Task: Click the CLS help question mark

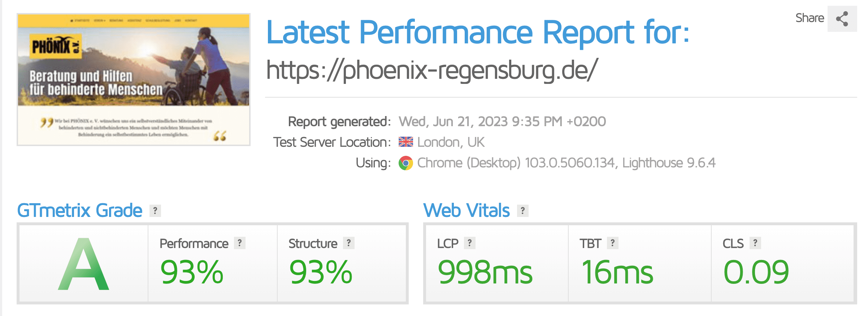Action: (755, 243)
